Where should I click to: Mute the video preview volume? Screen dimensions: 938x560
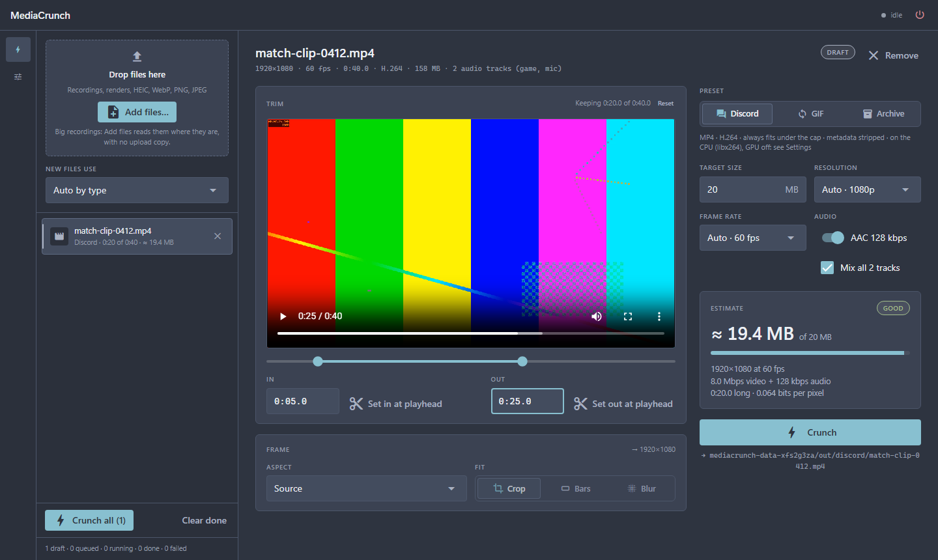pos(597,316)
